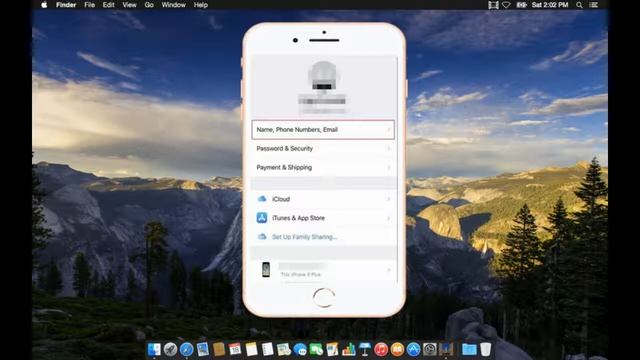Expand Payment & Shipping via its chevron
Viewport: 640px width, 360px height.
[x=389, y=167]
